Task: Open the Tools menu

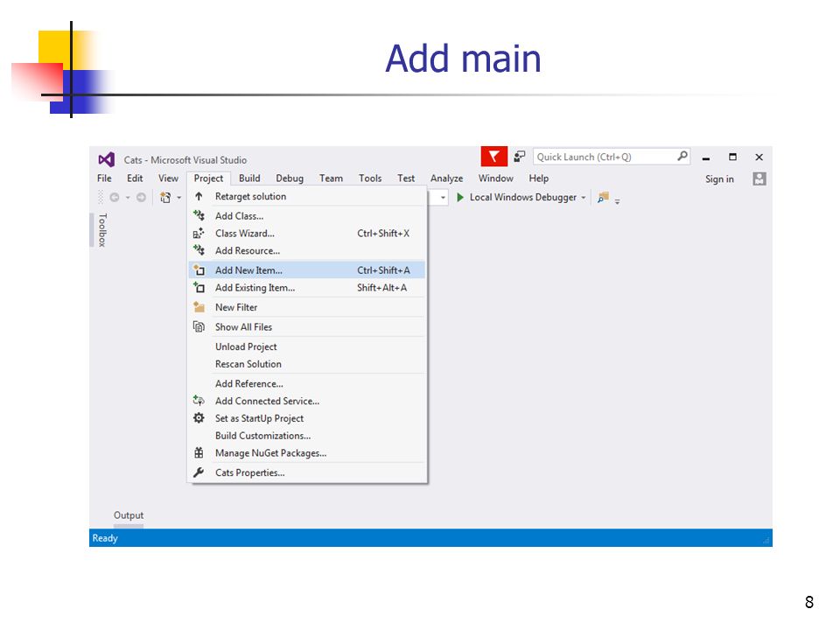Action: [370, 178]
